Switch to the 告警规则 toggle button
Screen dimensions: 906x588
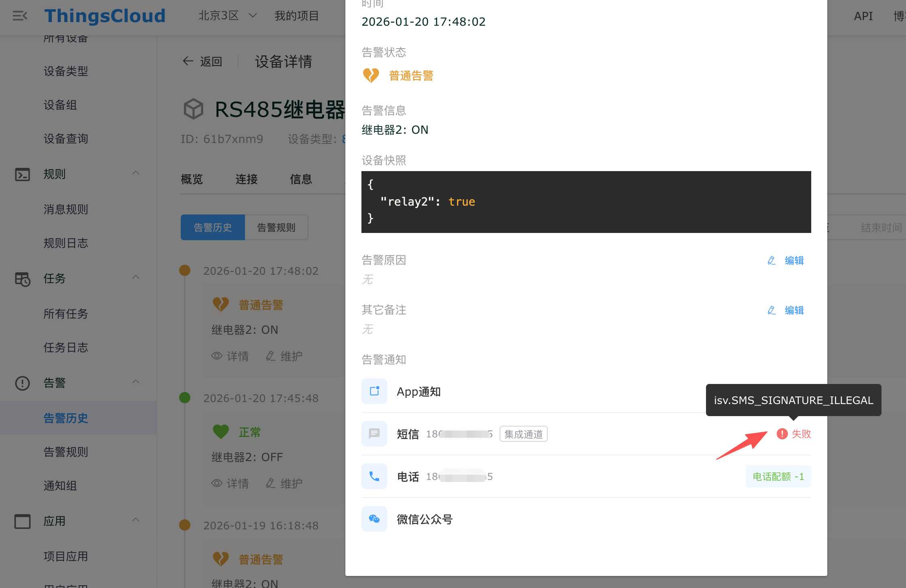[x=276, y=227]
